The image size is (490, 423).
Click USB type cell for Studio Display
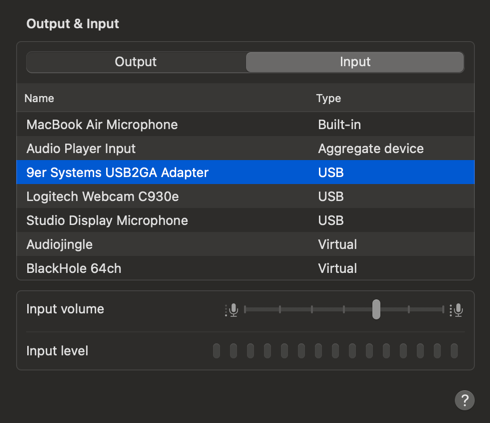[331, 221]
